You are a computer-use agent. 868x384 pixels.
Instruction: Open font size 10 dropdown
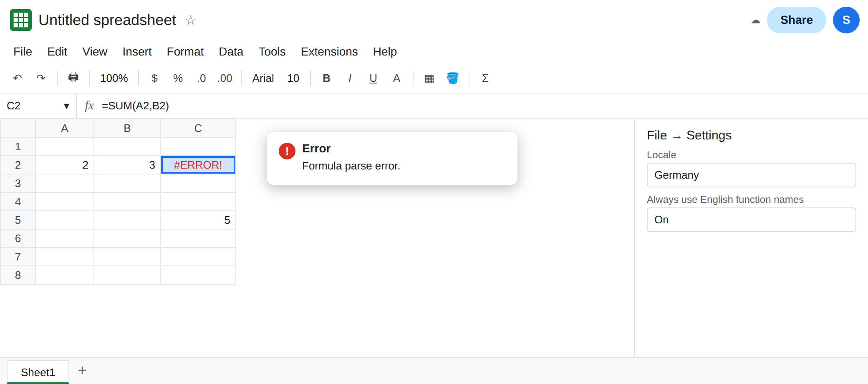(293, 78)
